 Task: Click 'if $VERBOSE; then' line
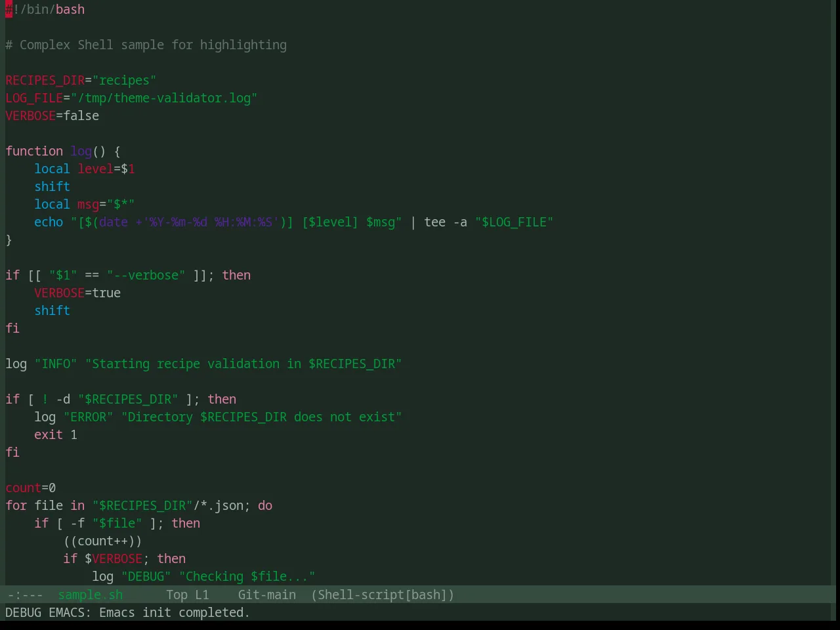[x=125, y=559]
